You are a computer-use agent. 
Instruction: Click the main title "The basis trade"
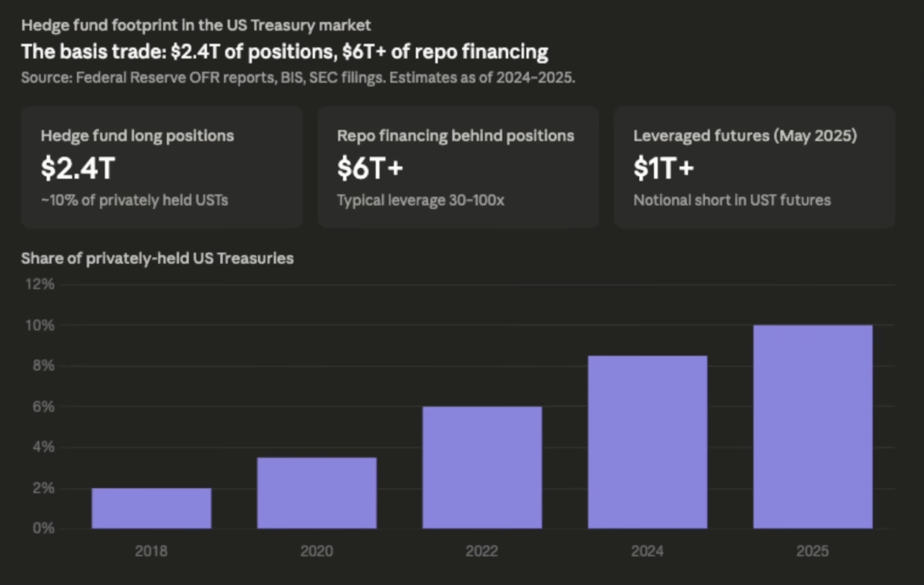284,51
